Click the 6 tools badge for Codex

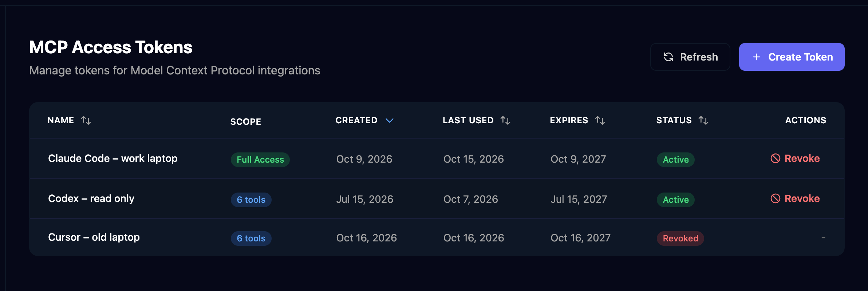251,200
